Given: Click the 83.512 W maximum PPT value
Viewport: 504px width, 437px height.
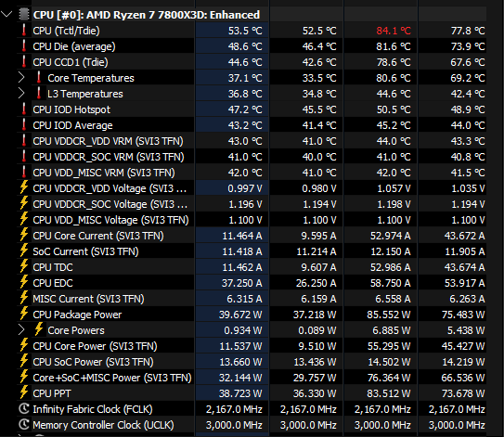Looking at the screenshot, I should click(x=389, y=393).
